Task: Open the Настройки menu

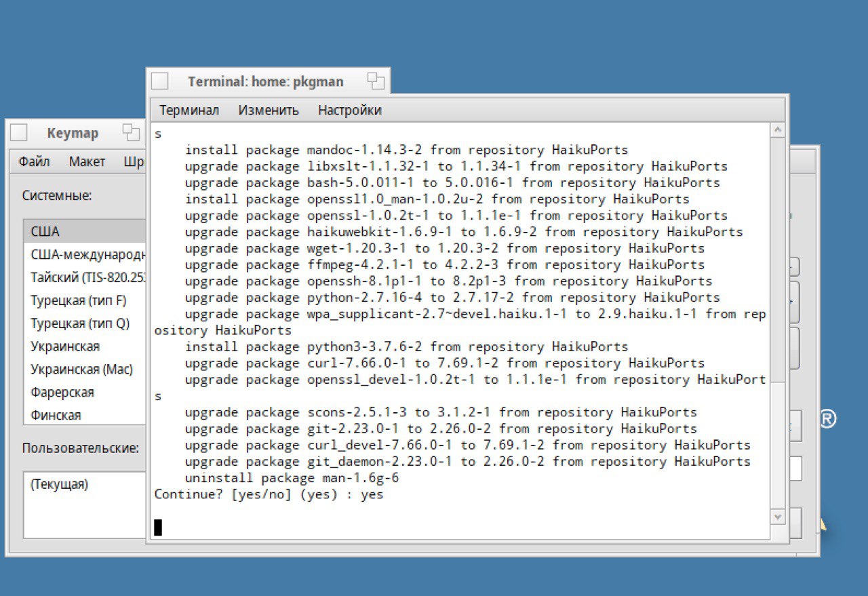Action: pos(350,110)
